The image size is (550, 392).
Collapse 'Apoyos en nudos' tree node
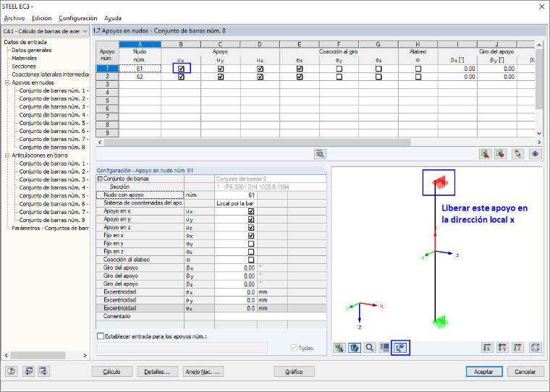pyautogui.click(x=7, y=82)
